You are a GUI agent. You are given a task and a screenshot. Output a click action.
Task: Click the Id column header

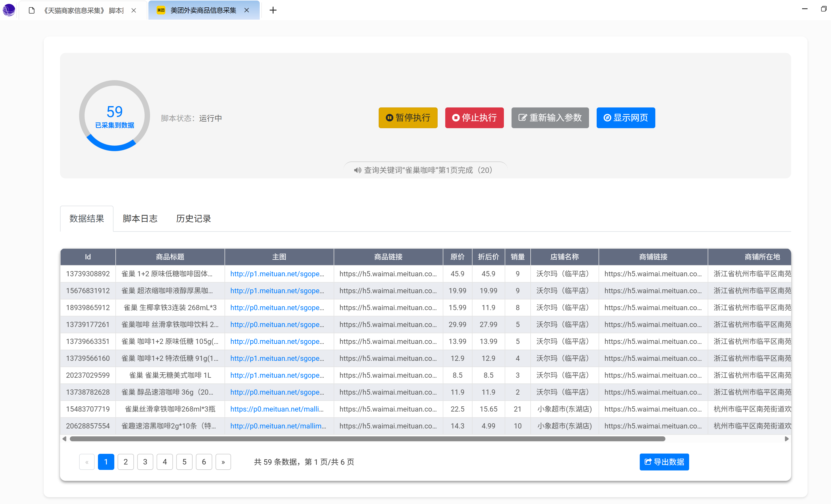pyautogui.click(x=88, y=257)
